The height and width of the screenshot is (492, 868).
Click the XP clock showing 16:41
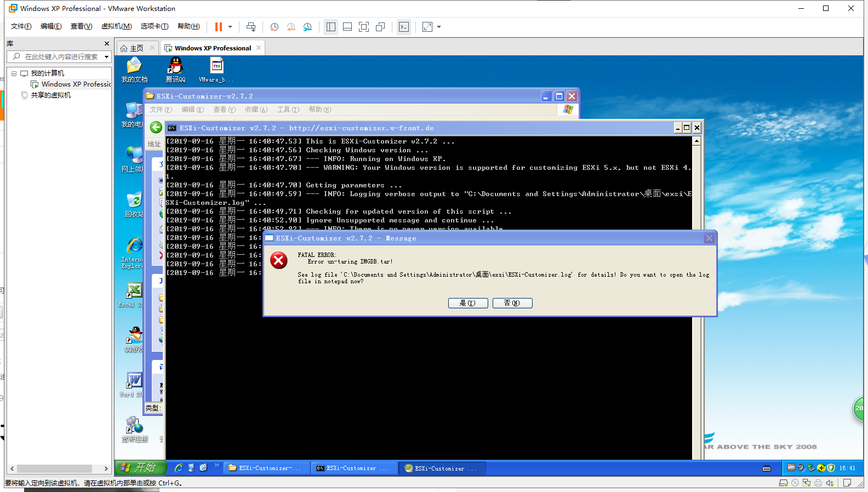pos(847,468)
